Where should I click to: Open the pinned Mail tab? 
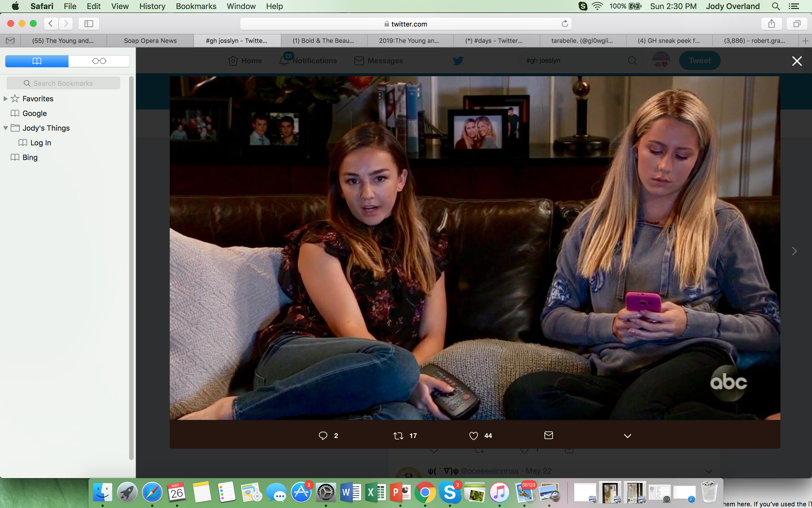point(10,41)
